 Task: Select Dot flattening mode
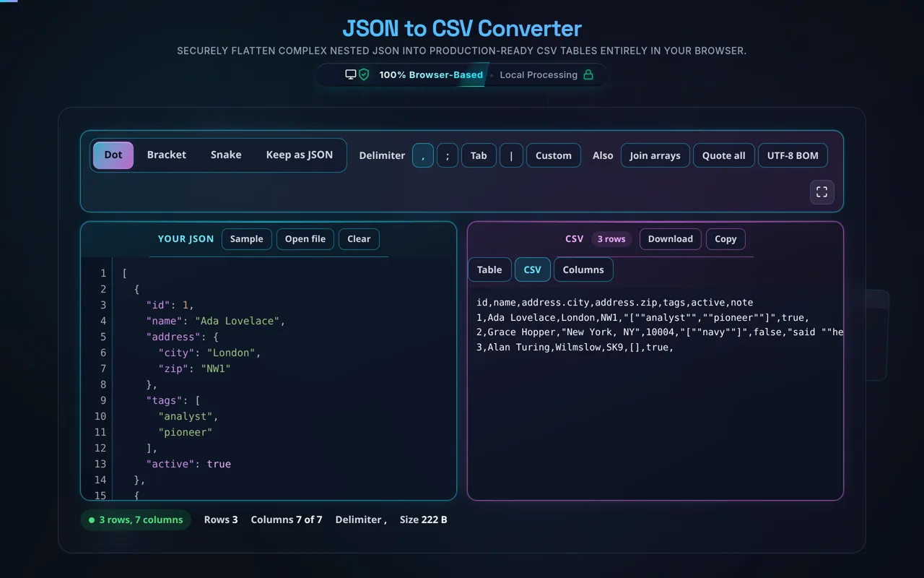(113, 155)
